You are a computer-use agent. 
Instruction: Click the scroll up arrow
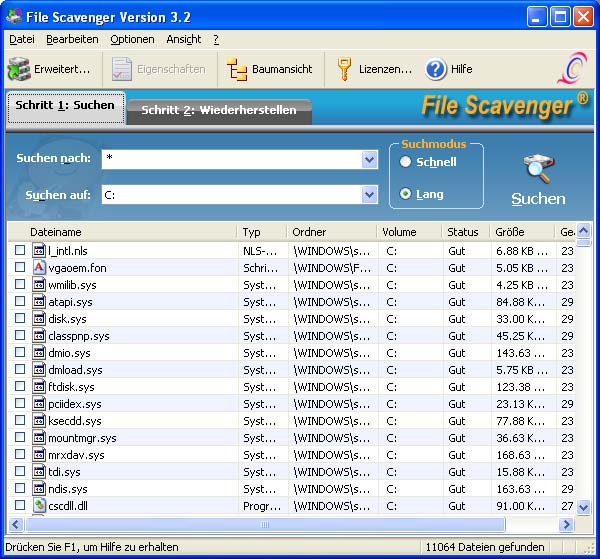point(584,231)
